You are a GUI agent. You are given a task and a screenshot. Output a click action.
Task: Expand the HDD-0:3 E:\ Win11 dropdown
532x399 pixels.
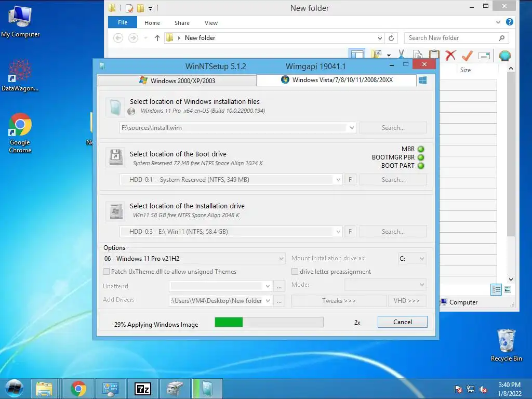click(x=338, y=232)
